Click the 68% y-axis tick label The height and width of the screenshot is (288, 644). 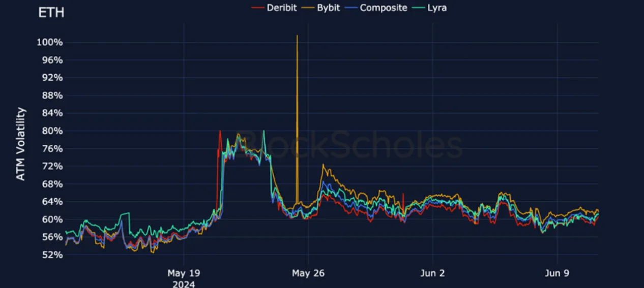point(52,184)
